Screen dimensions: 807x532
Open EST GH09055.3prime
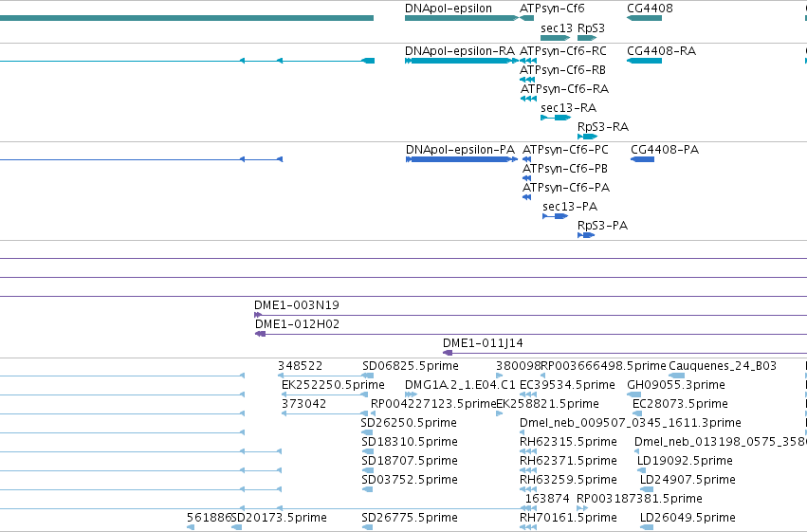pos(676,385)
